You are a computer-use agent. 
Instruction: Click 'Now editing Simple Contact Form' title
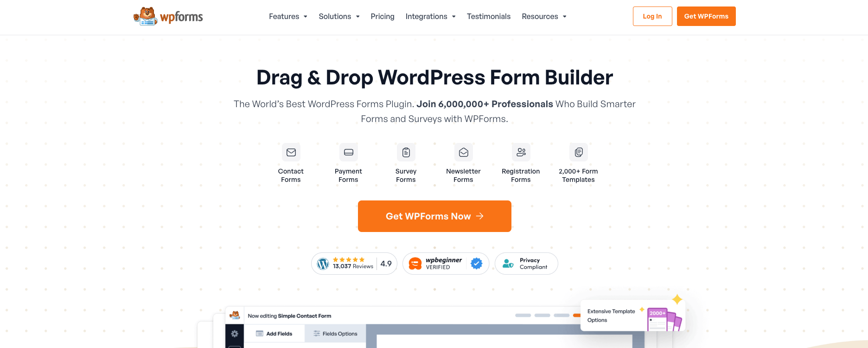[289, 316]
